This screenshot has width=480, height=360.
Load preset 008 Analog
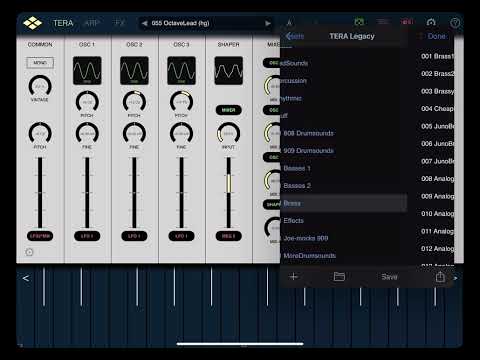tap(437, 179)
